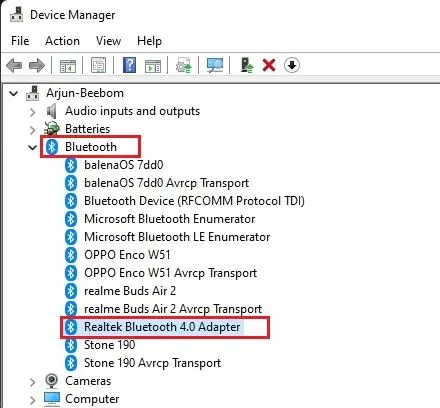Click Bluetooth icon next to balenaOS 7dd0

[x=71, y=165]
